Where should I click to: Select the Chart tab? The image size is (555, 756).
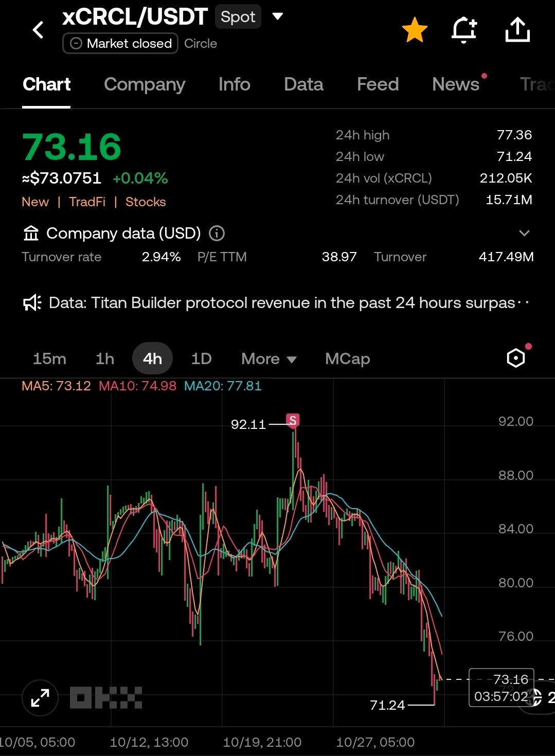coord(47,84)
